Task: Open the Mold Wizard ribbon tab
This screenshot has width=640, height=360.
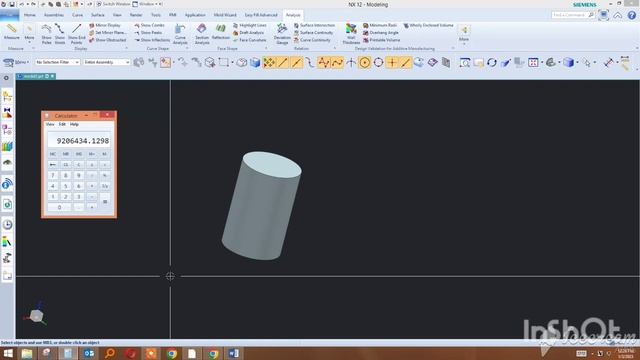Action: [225, 15]
